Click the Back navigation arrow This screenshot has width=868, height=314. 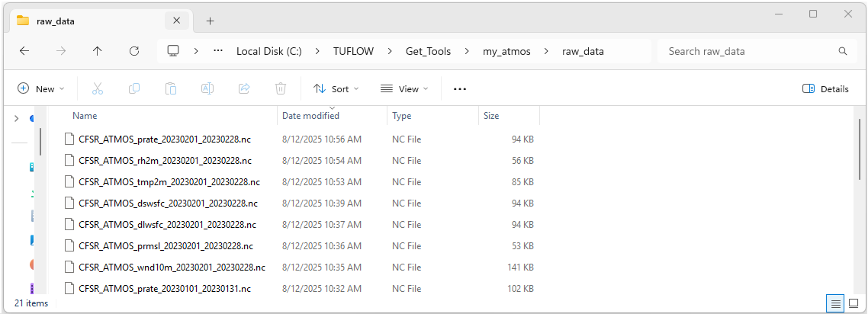(x=24, y=51)
